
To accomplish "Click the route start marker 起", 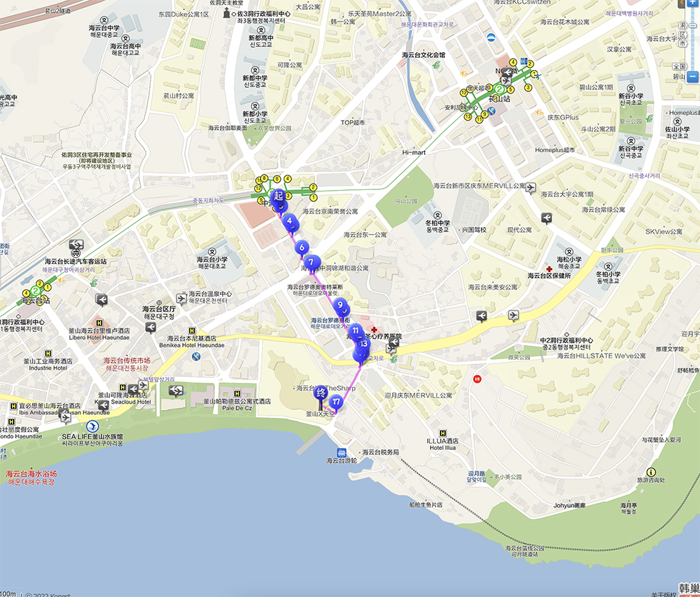I will pos(279,196).
